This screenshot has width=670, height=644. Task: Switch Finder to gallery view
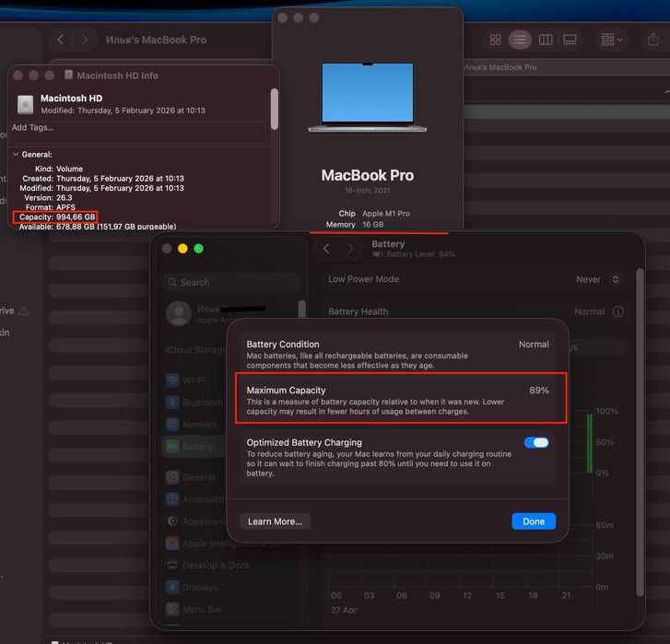coord(570,40)
